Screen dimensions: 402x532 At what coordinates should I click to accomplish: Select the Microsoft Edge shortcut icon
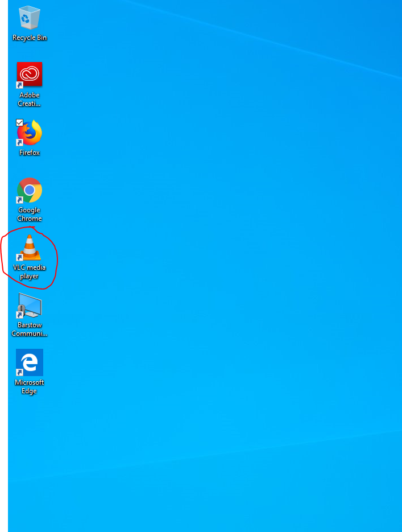point(30,362)
